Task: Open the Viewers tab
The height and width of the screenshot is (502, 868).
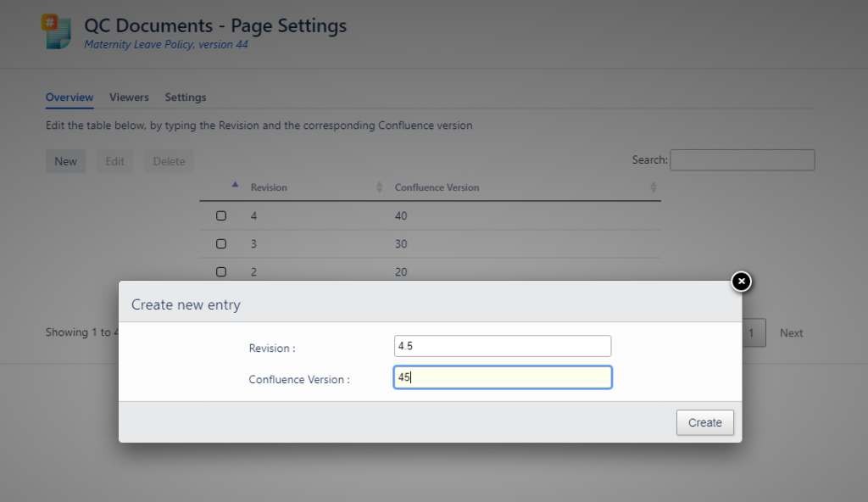Action: click(x=129, y=98)
